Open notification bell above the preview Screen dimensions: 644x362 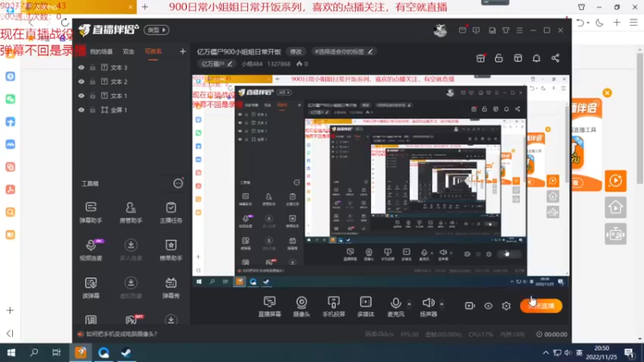pyautogui.click(x=536, y=58)
